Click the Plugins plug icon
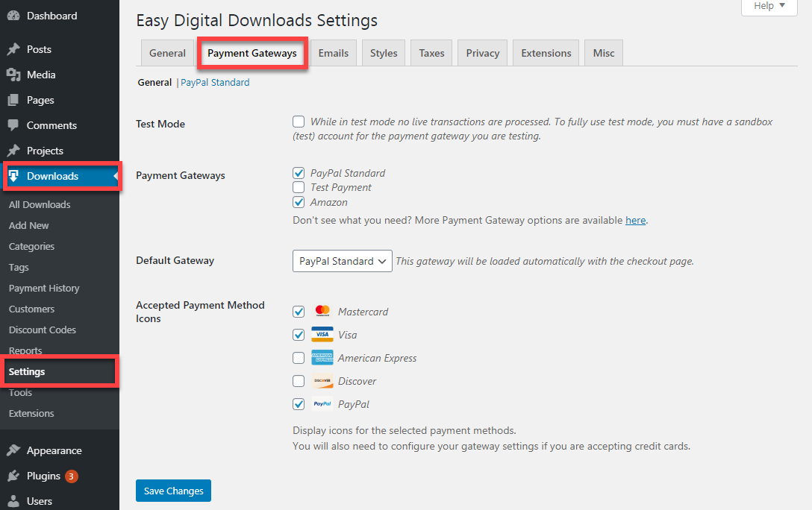 click(13, 476)
